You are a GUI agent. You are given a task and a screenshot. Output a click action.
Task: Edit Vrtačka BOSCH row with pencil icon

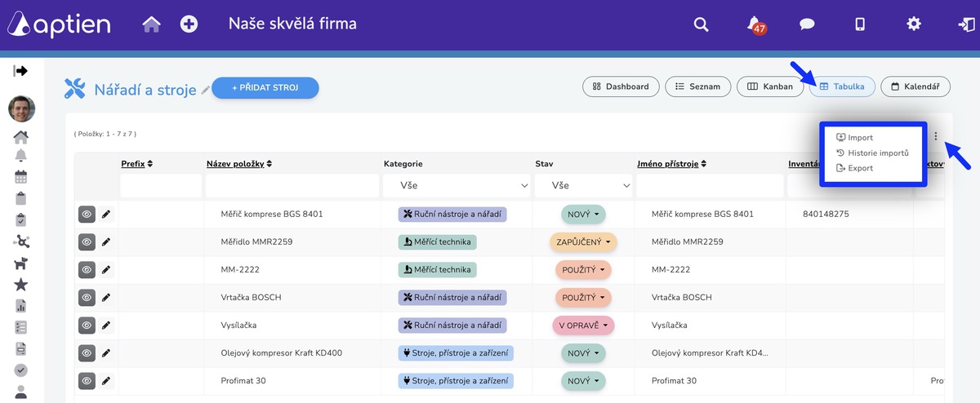(106, 297)
